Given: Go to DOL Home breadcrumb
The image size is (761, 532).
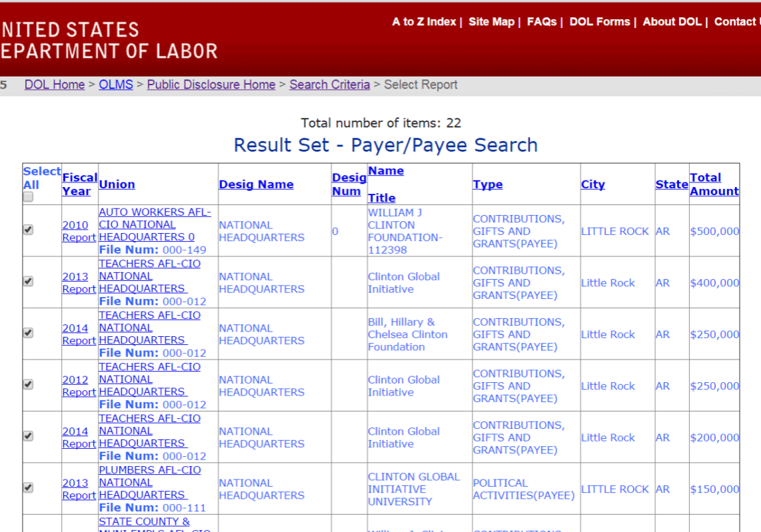Looking at the screenshot, I should coord(55,85).
